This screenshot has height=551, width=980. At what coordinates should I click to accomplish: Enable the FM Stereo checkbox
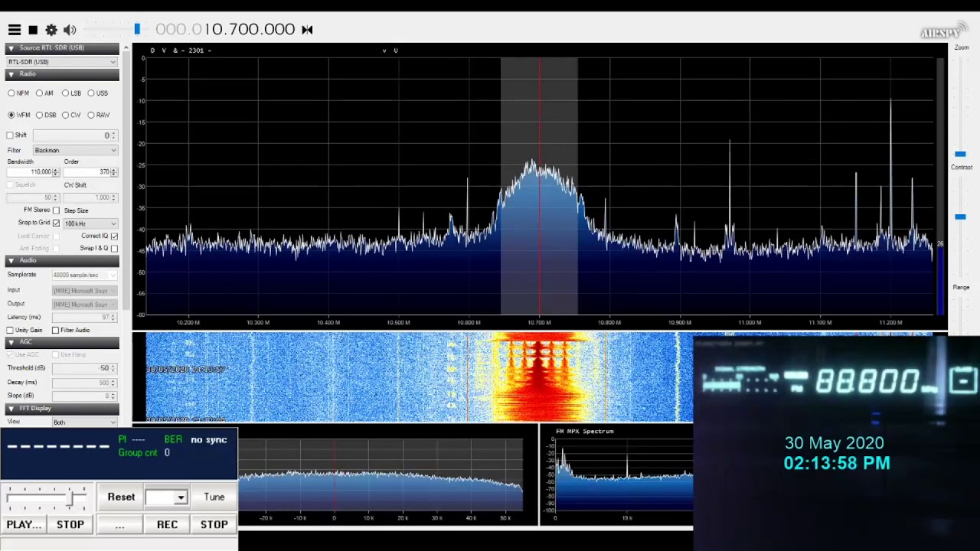click(x=56, y=210)
